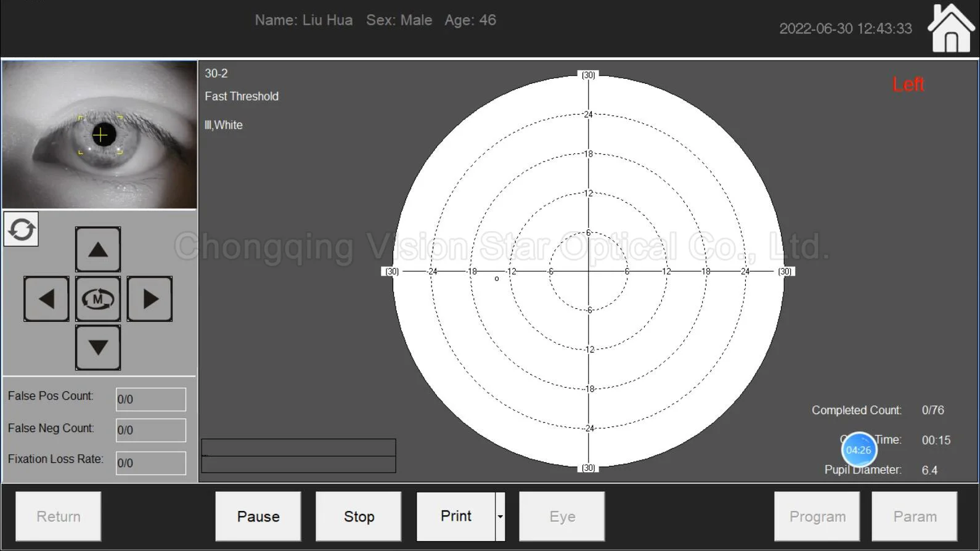The width and height of the screenshot is (980, 551).
Task: Go to the home screen icon
Action: 951,28
